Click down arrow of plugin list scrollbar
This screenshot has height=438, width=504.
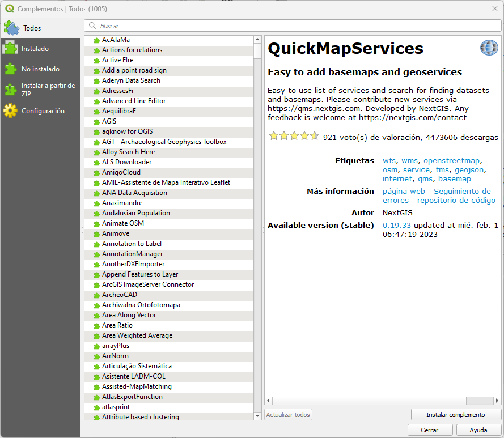[x=257, y=416]
